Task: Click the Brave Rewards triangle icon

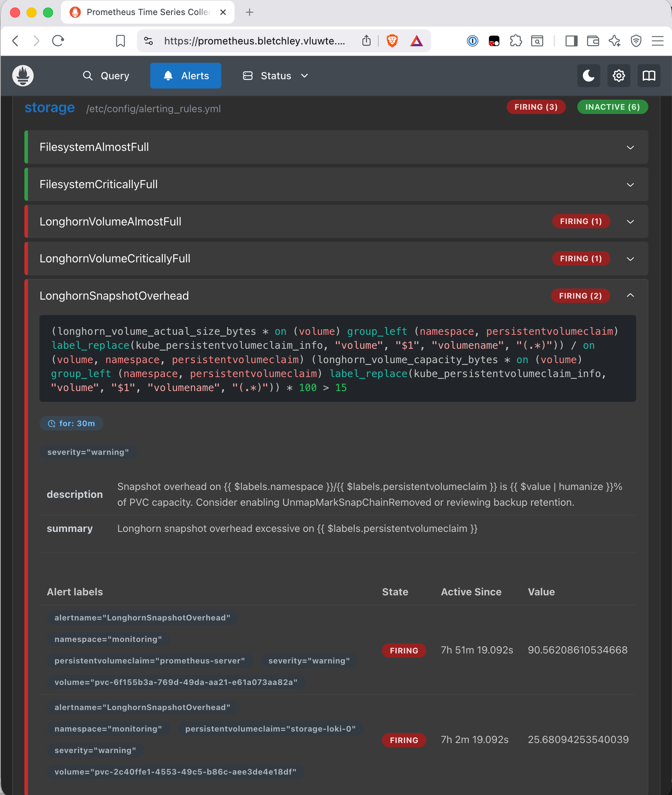Action: pos(417,41)
